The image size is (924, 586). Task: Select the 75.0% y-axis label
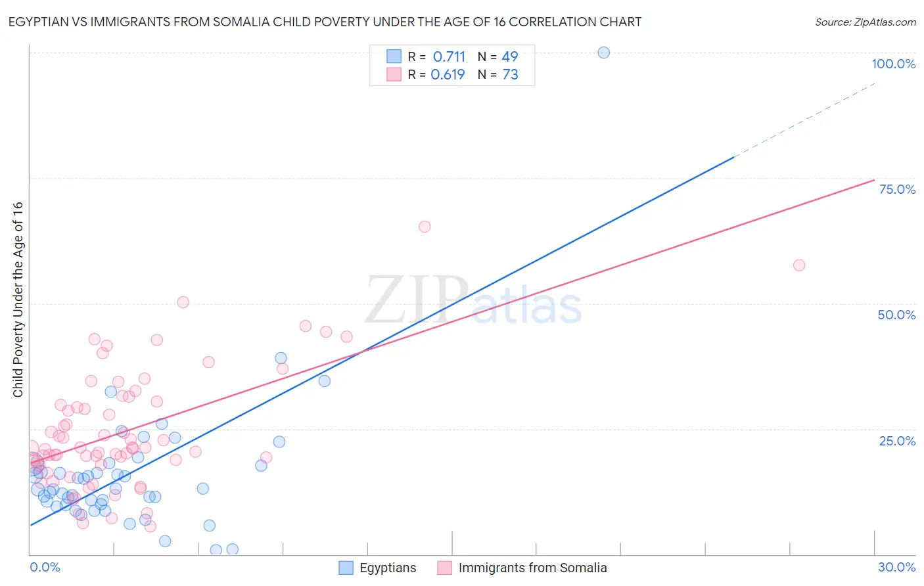click(897, 189)
